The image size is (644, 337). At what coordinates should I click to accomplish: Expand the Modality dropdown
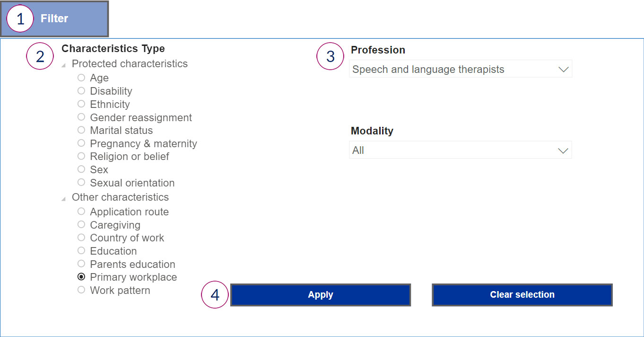460,150
